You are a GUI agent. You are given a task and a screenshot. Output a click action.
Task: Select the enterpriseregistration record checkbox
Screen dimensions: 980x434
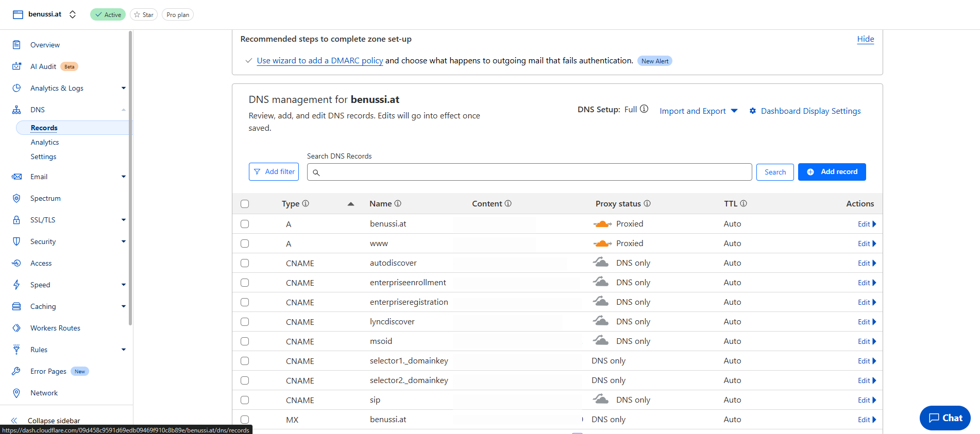245,302
